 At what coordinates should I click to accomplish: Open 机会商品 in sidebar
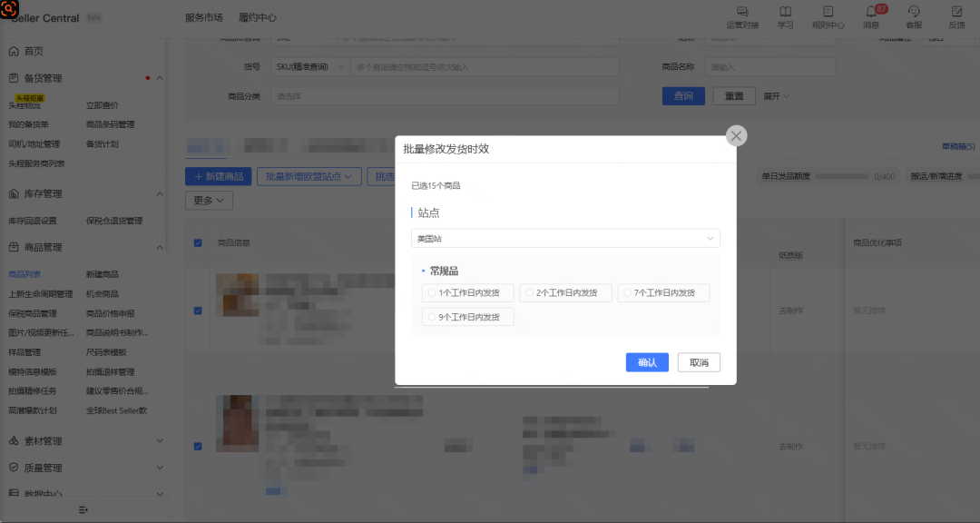[102, 293]
